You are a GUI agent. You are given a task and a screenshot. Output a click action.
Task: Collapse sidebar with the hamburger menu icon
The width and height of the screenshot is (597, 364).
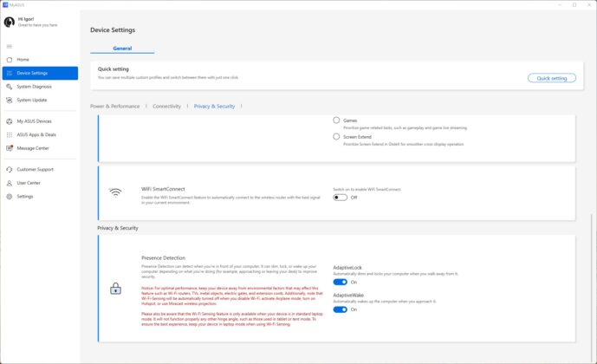coord(10,47)
